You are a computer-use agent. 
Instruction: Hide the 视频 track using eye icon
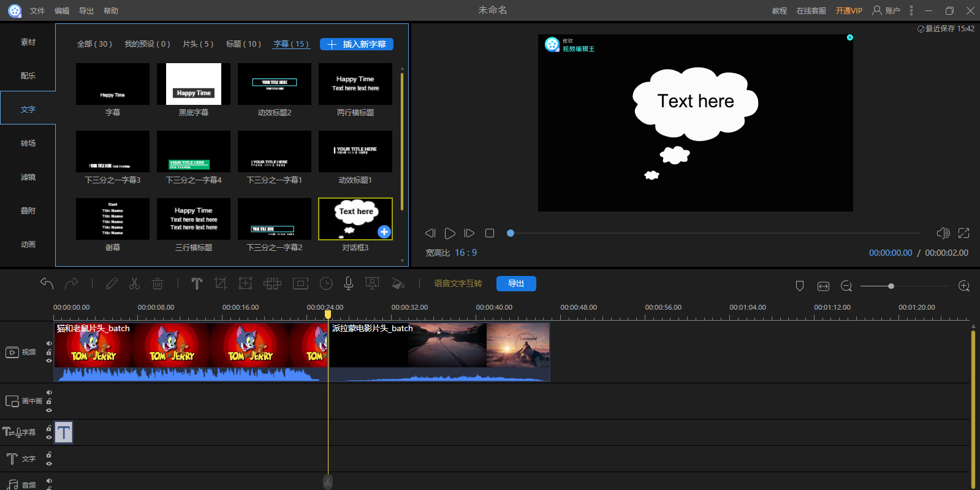(49, 361)
